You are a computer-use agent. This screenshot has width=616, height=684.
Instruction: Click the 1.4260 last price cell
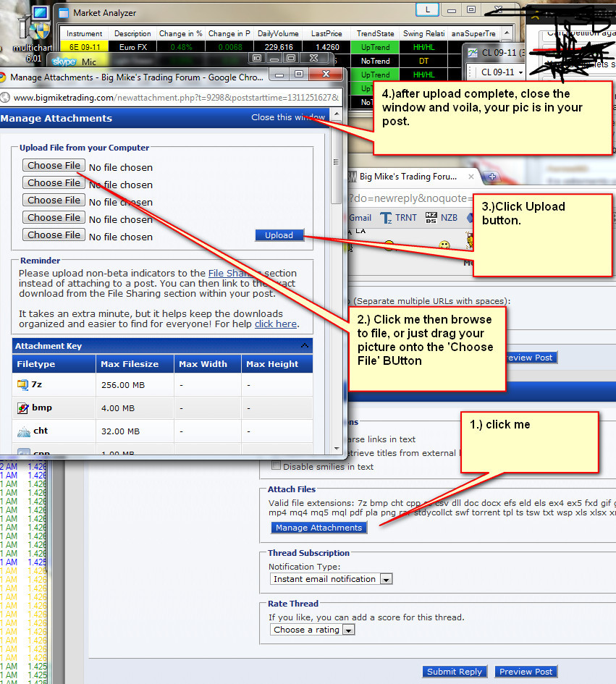326,47
